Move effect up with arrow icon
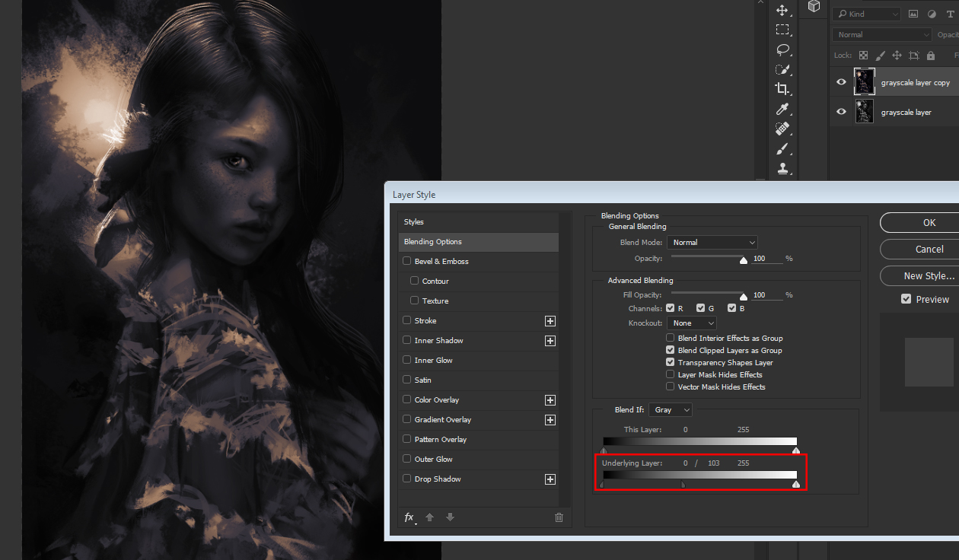Image resolution: width=959 pixels, height=560 pixels. [x=429, y=517]
